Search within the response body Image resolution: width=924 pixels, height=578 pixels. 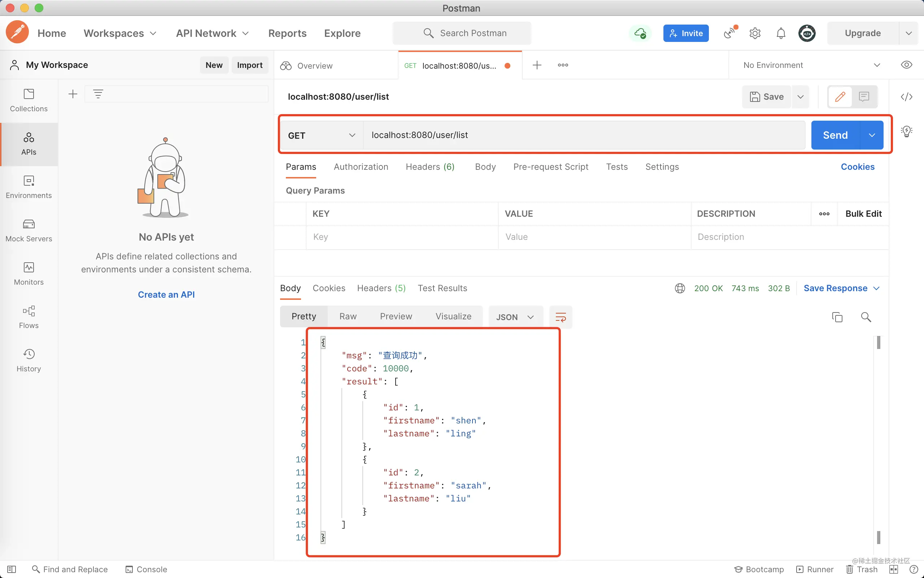coord(866,317)
